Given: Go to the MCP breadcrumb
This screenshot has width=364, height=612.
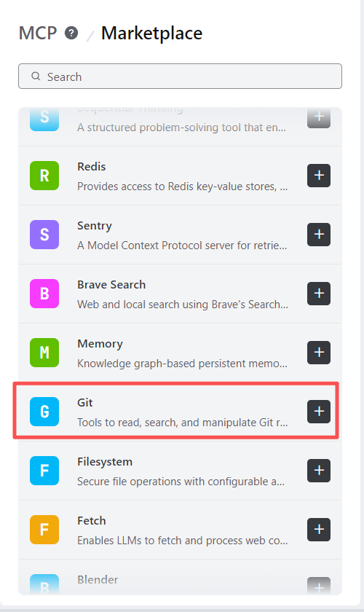Looking at the screenshot, I should pyautogui.click(x=38, y=34).
